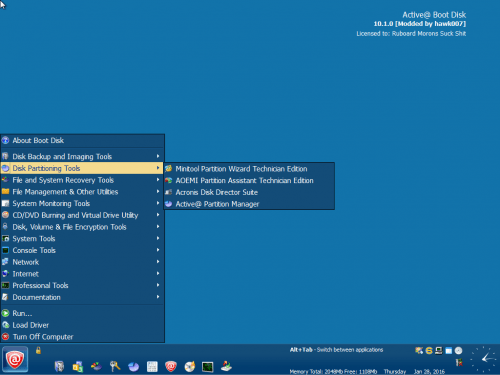Click the green Run... icon
500x375 pixels.
point(5,313)
